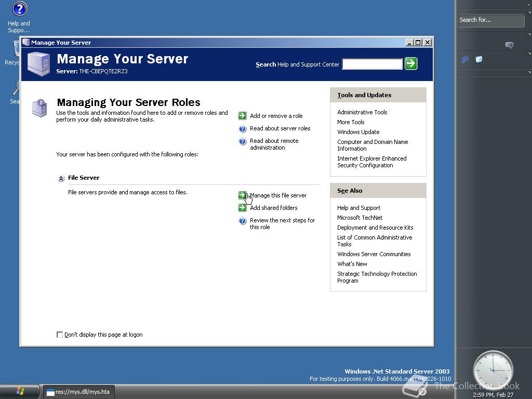Open the Start button on the taskbar

click(x=20, y=391)
